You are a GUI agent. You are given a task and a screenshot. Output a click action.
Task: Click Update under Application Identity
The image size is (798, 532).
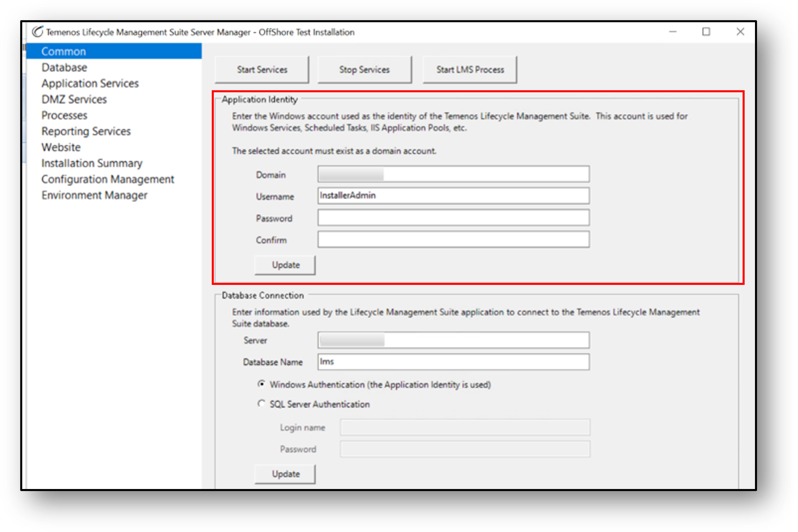tap(285, 265)
